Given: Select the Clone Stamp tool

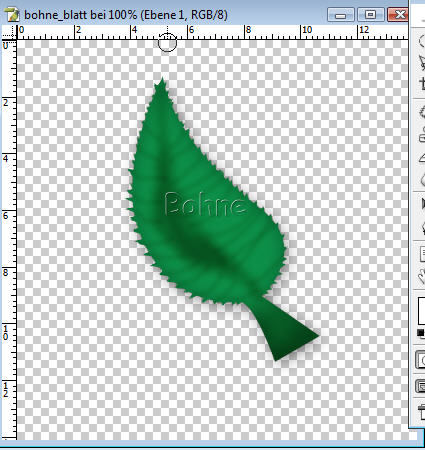Looking at the screenshot, I should tap(422, 134).
